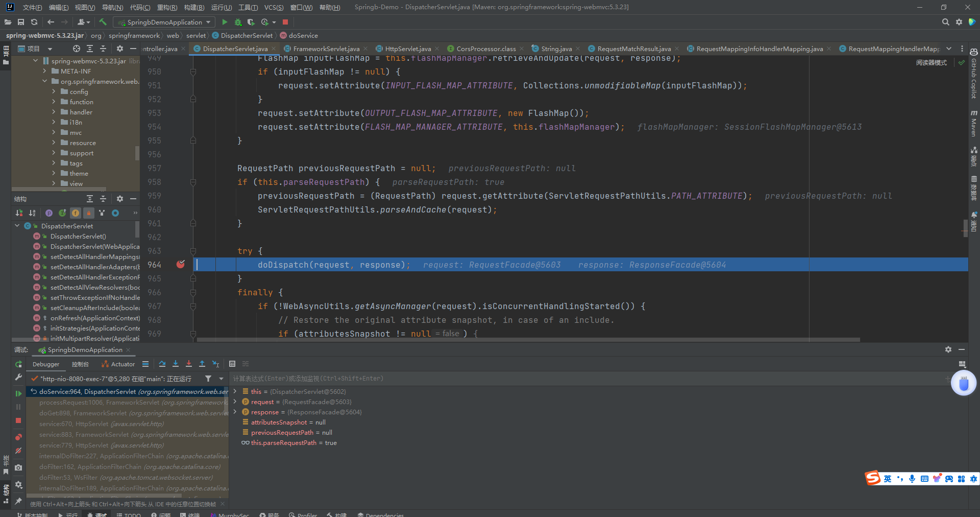The image size is (980, 517).
Task: Step out with the blue up arrow
Action: point(202,364)
